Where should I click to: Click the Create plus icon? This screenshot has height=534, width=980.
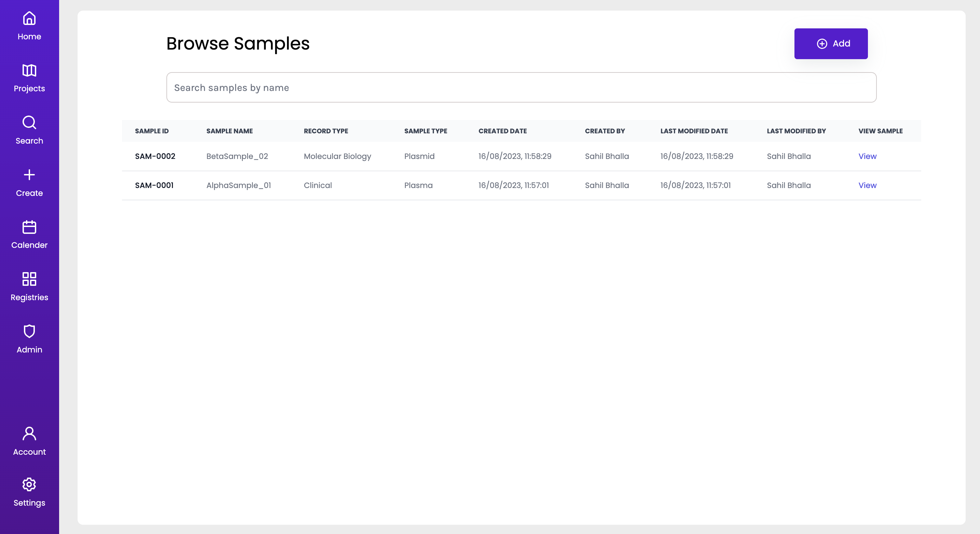pyautogui.click(x=29, y=175)
